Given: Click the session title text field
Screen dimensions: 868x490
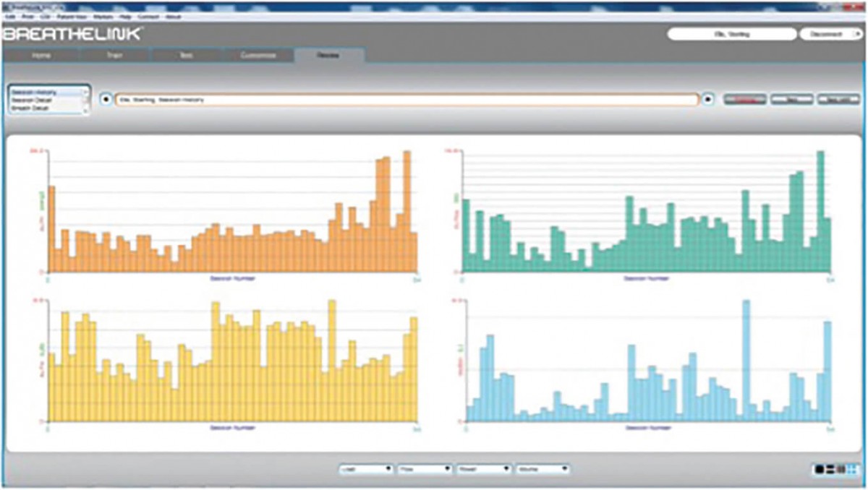Looking at the screenshot, I should point(407,100).
